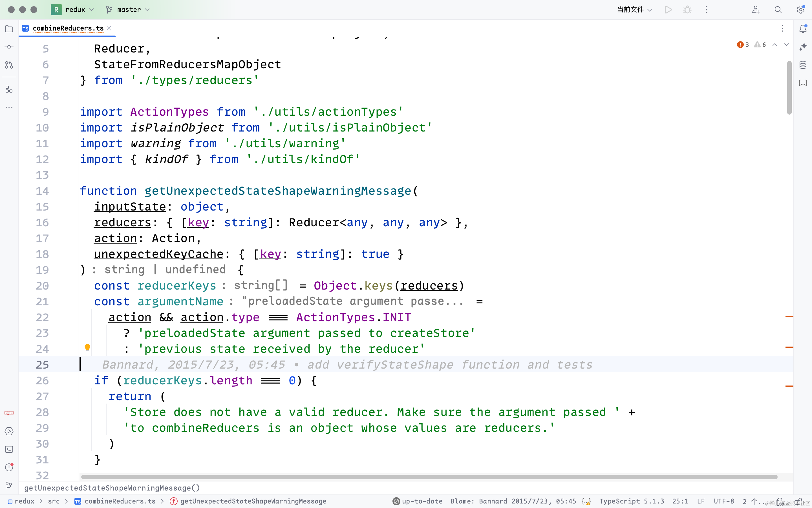
Task: Open the Notifications bell panel
Action: [x=803, y=29]
